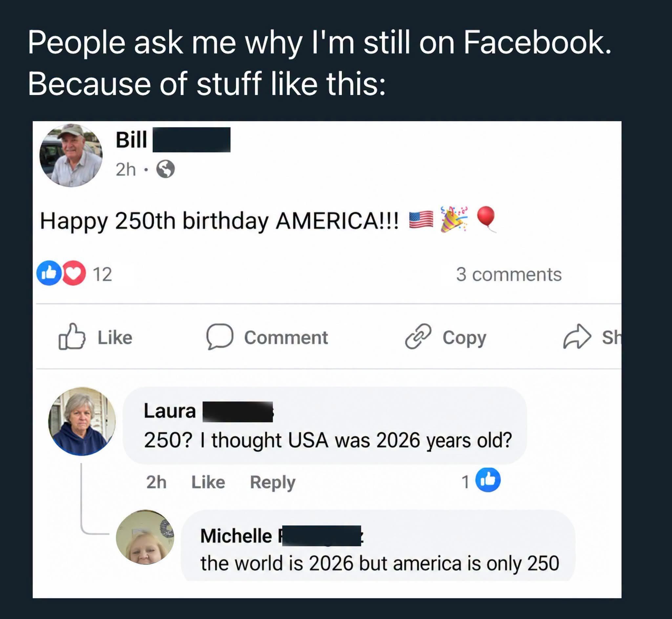This screenshot has height=619, width=672.
Task: Open Laura's profile picture
Action: [82, 421]
